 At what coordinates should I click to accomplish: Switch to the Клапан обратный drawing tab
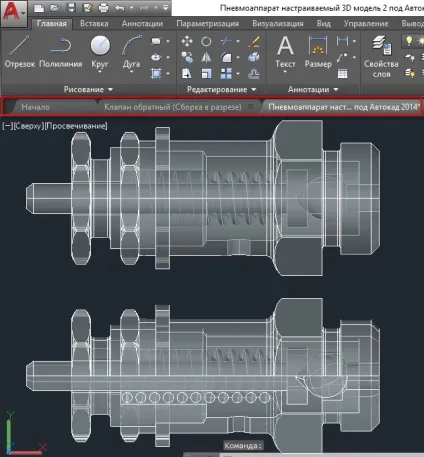[x=173, y=107]
